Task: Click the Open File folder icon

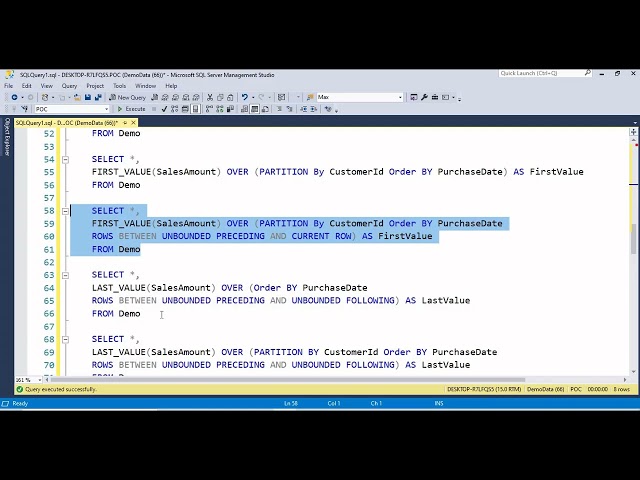Action: pyautogui.click(x=77, y=97)
